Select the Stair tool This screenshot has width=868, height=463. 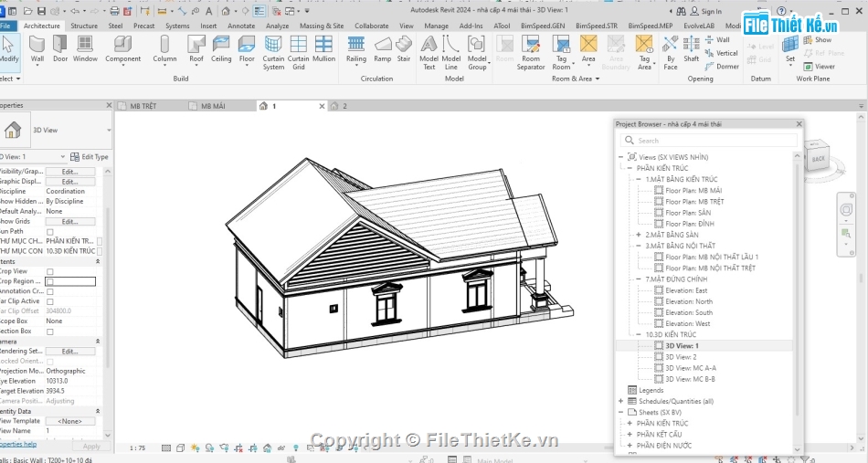[x=404, y=48]
